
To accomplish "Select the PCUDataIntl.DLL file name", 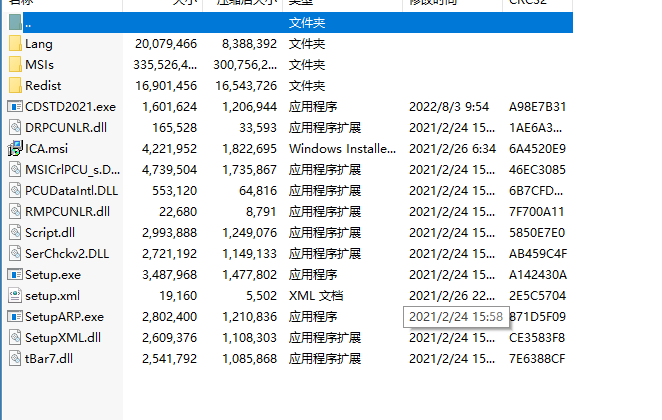I will click(71, 191).
